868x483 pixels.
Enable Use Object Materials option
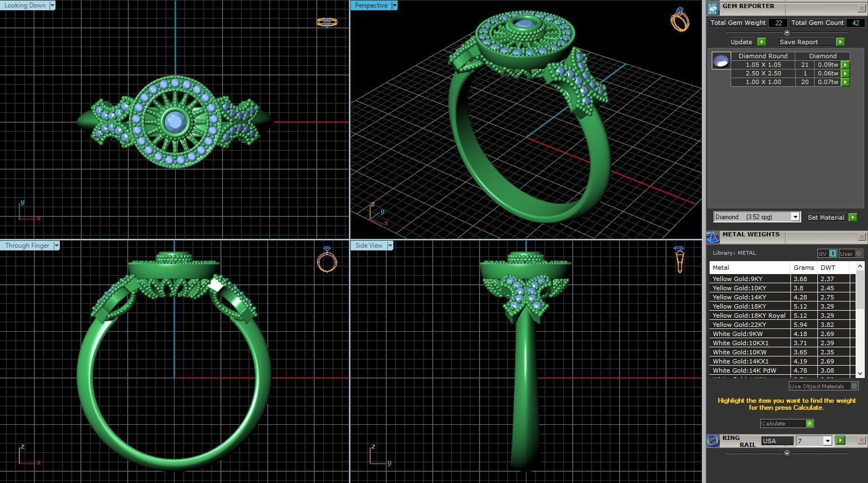click(x=823, y=386)
